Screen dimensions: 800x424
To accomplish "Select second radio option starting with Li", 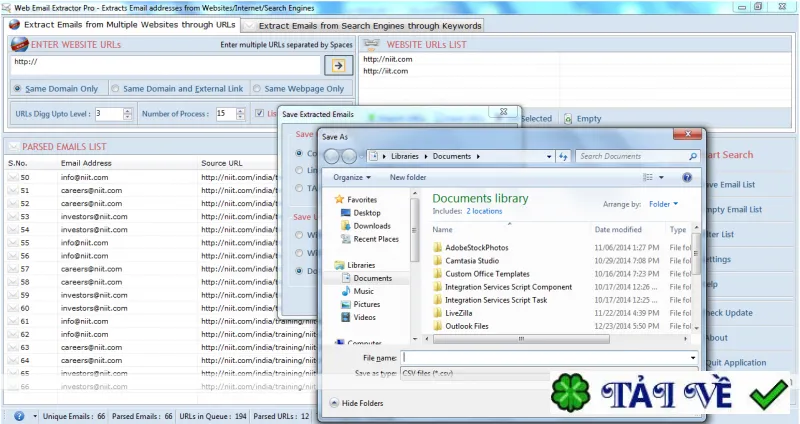I will pyautogui.click(x=299, y=170).
